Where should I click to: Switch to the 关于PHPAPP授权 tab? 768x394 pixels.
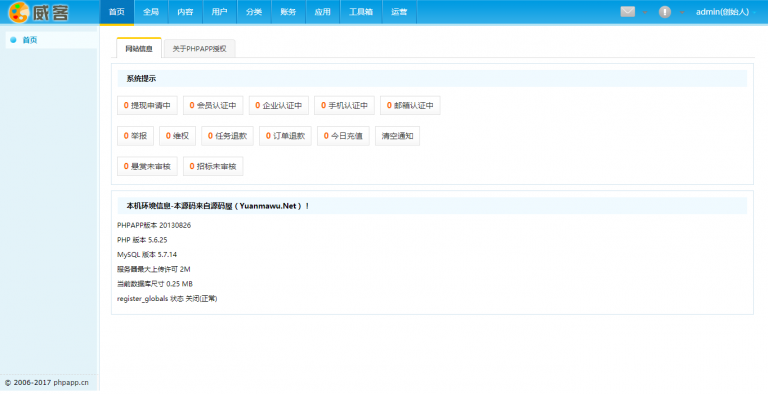click(199, 49)
